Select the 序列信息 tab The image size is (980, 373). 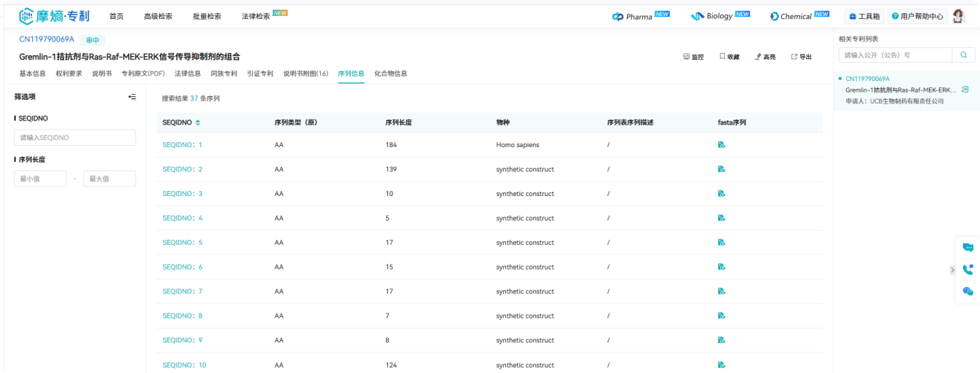point(351,74)
